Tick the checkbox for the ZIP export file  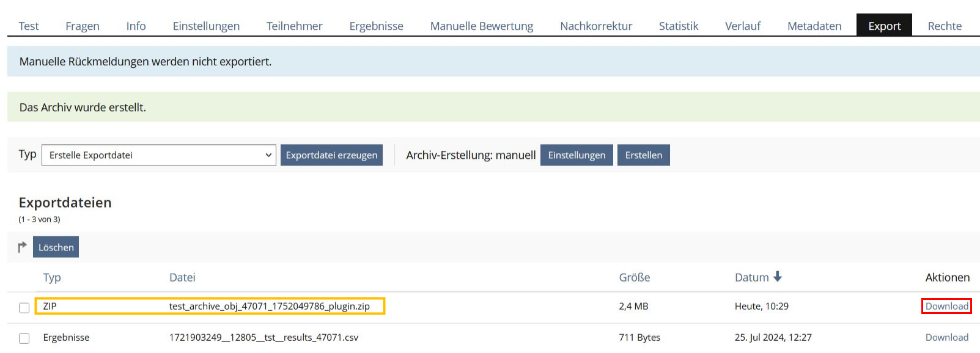(24, 308)
